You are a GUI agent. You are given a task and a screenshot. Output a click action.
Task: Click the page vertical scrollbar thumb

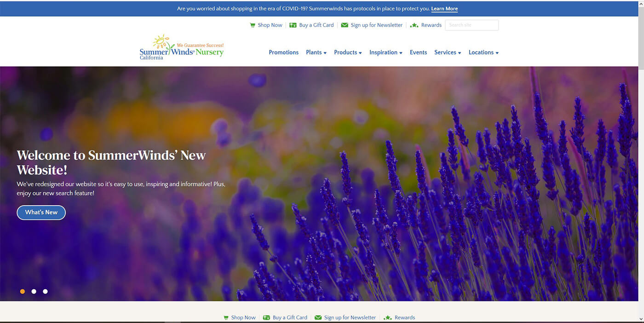640,39
